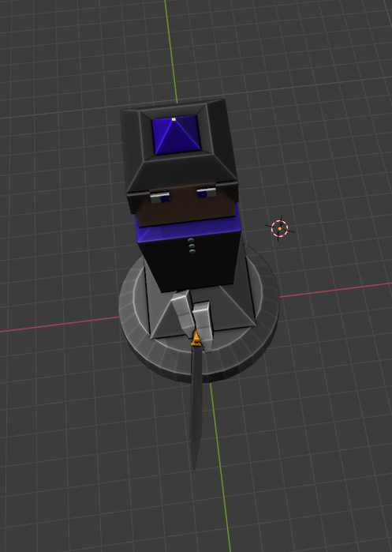Click the top button on the black torso
392x552 pixels.
[191, 240]
